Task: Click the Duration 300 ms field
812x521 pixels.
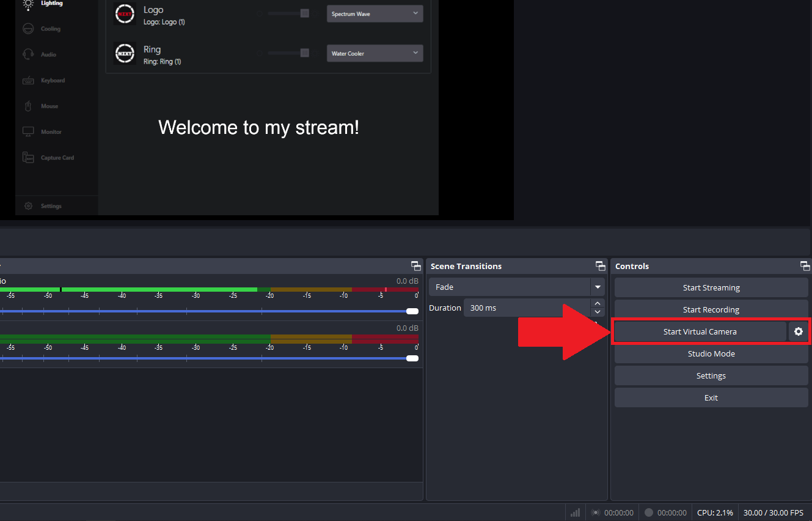Action: (527, 308)
